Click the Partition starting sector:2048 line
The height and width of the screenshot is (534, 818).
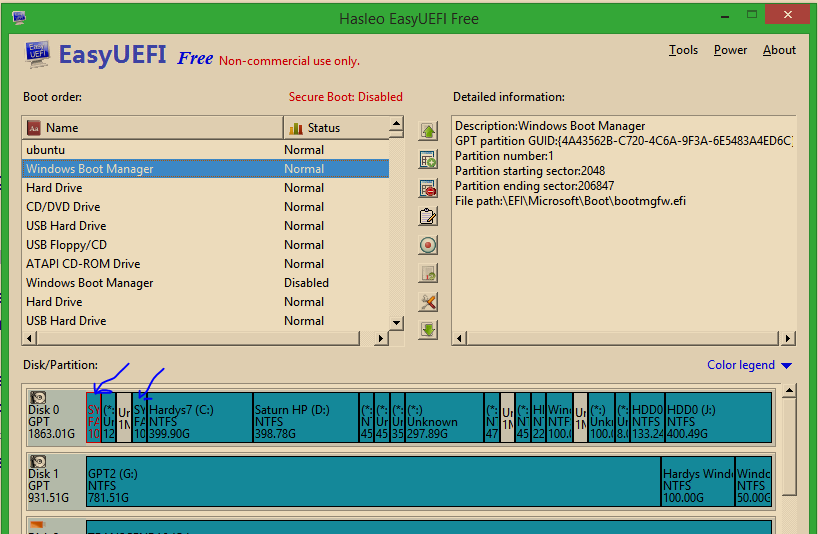[530, 171]
